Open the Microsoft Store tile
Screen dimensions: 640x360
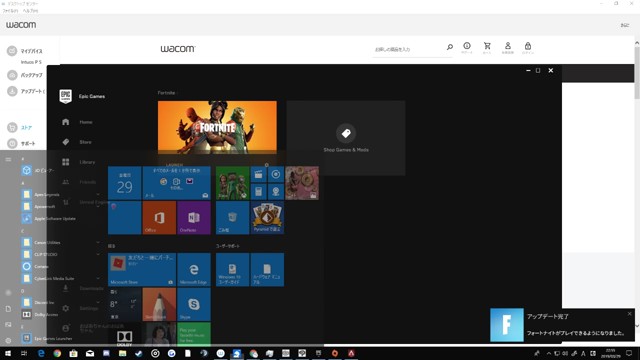[142, 269]
